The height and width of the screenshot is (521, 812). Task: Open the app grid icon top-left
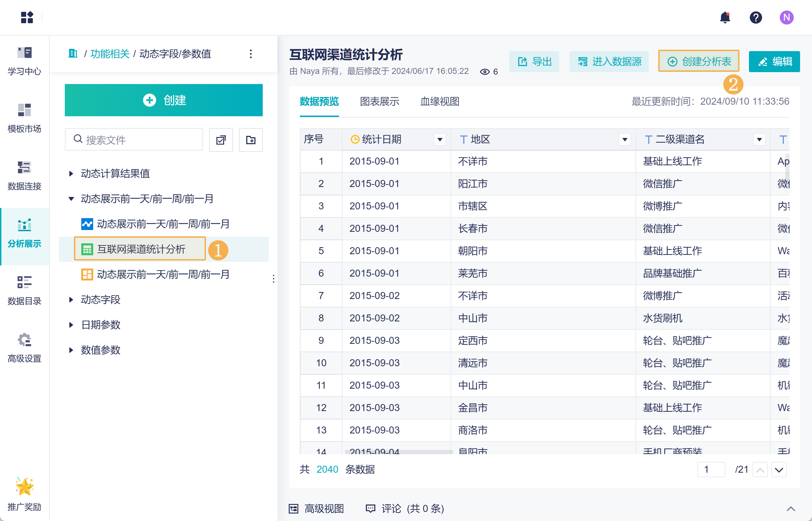click(27, 18)
